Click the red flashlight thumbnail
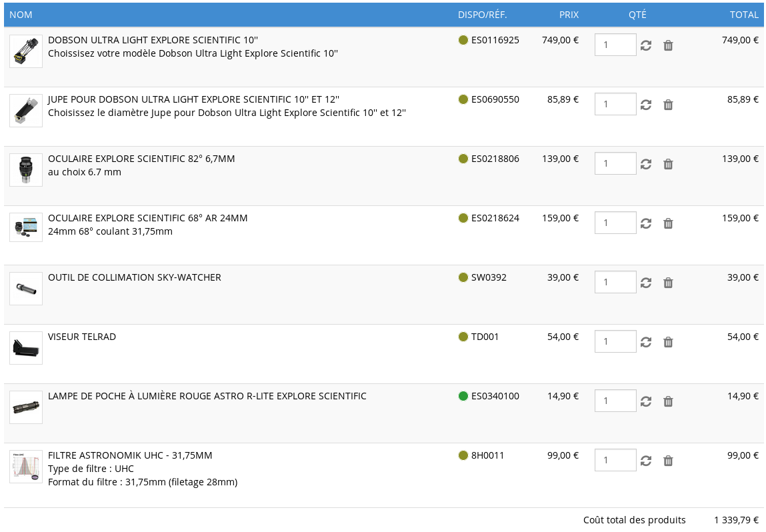This screenshot has height=532, width=766. (x=26, y=407)
